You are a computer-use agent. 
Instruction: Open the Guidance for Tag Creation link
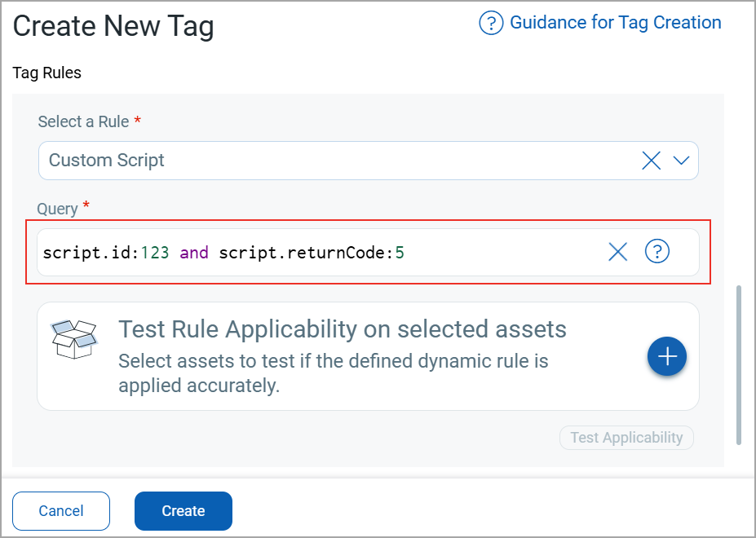[x=615, y=23]
